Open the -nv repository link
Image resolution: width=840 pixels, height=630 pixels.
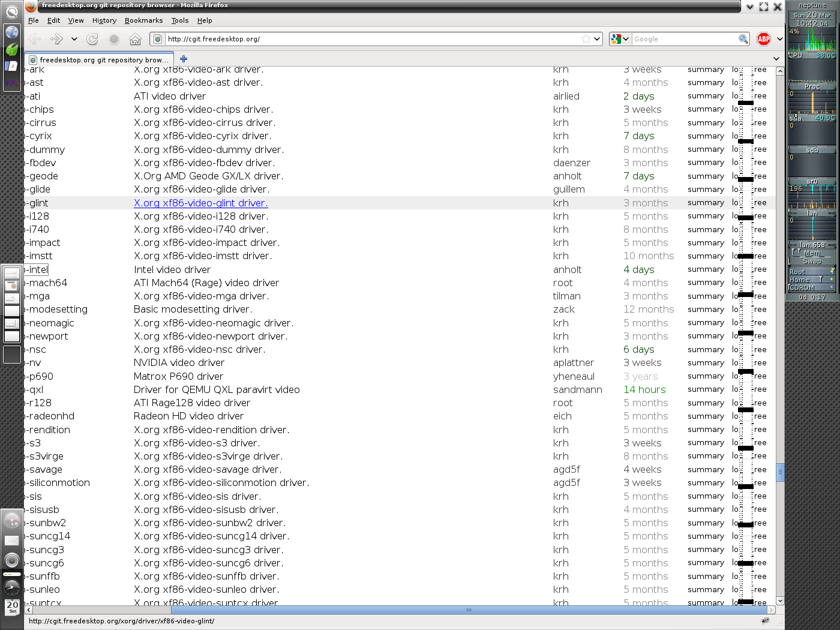tap(34, 363)
